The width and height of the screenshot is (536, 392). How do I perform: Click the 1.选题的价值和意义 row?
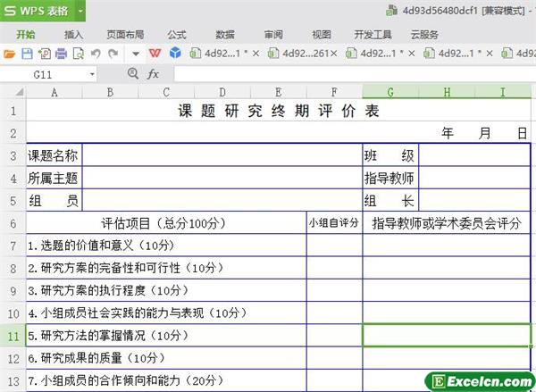click(166, 246)
